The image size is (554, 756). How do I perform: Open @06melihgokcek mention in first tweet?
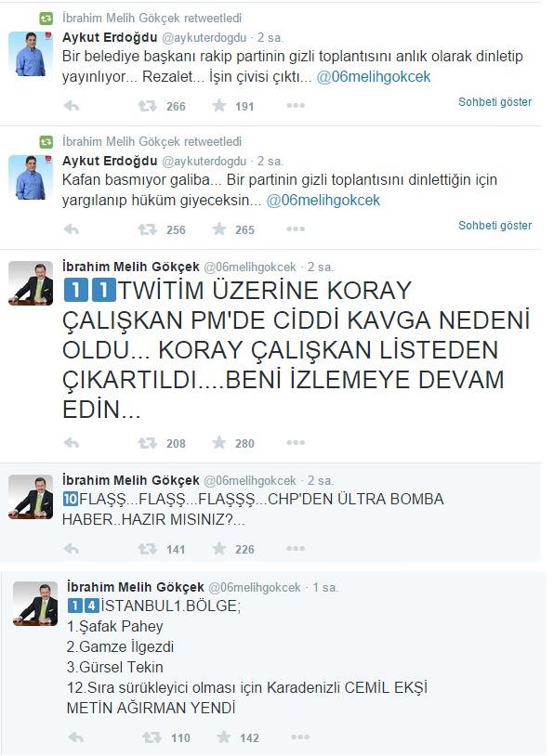coord(373,77)
